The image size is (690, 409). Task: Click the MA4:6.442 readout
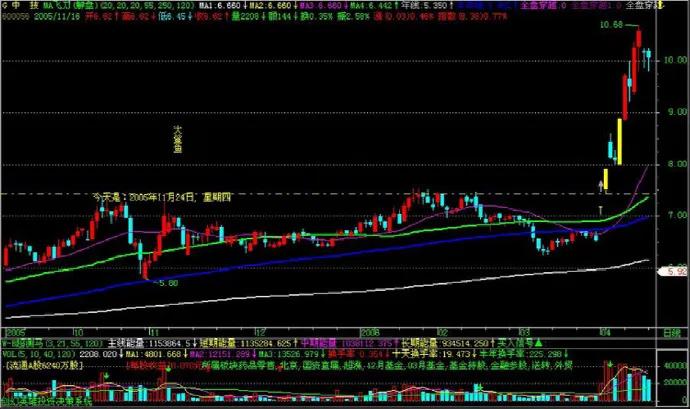point(371,5)
